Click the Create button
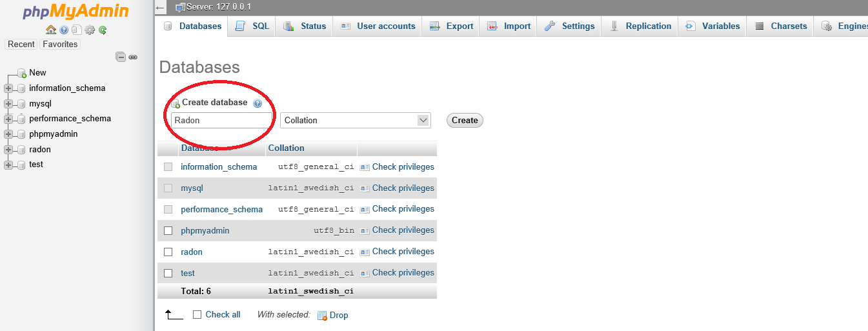868x331 pixels. click(x=465, y=121)
